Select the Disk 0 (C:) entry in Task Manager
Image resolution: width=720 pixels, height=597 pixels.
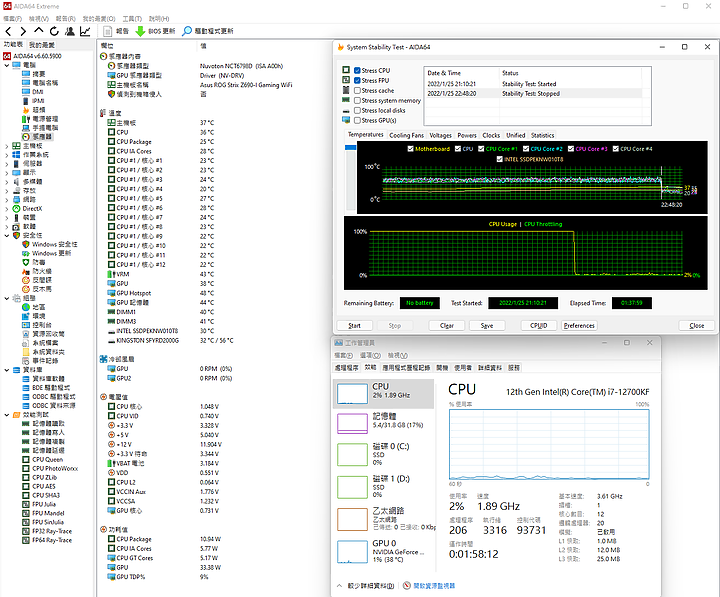pos(383,455)
